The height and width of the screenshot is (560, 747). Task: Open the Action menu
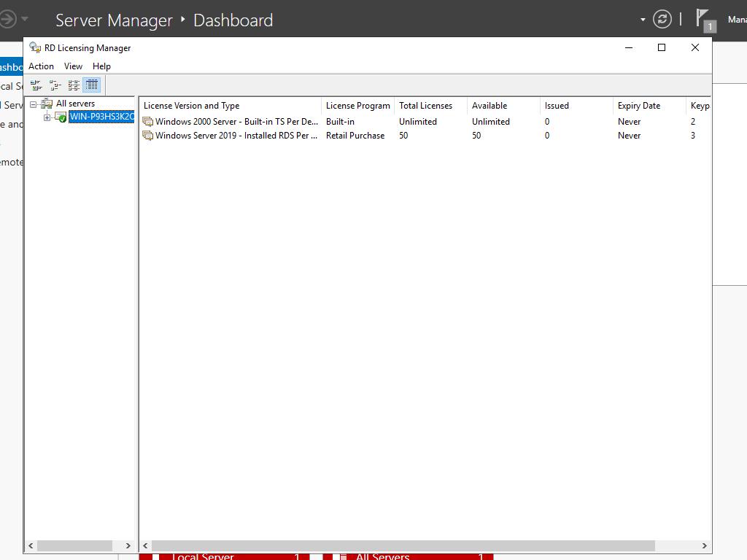click(41, 66)
